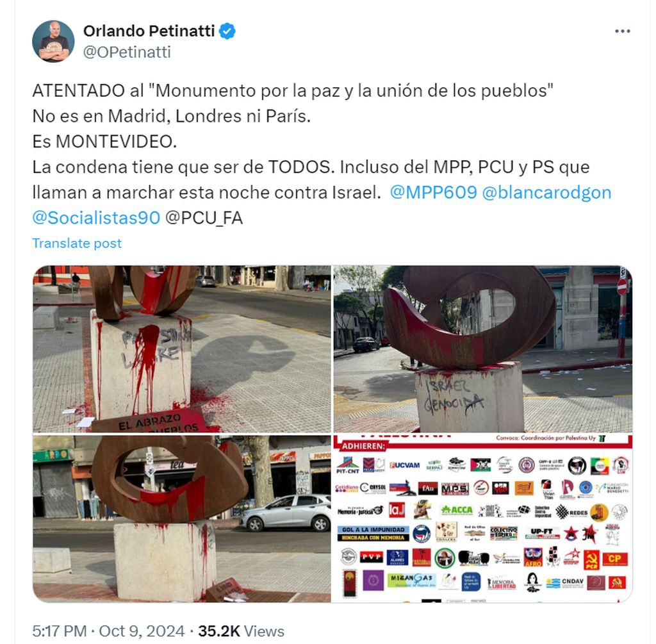Image resolution: width=656 pixels, height=644 pixels.
Task: Click the 5:17 PM Oct 9, 2024 timestamp
Action: [108, 631]
